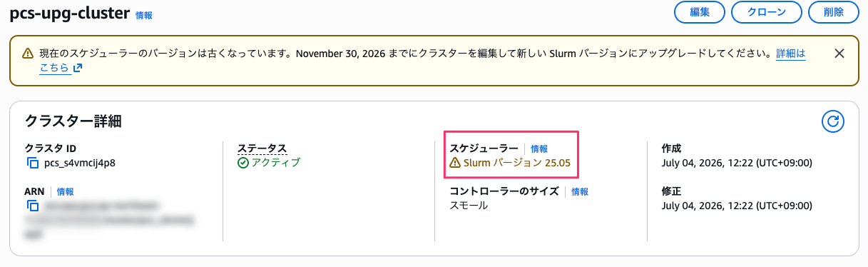Click the Slurm バージョン 25.05 text

tap(517, 163)
